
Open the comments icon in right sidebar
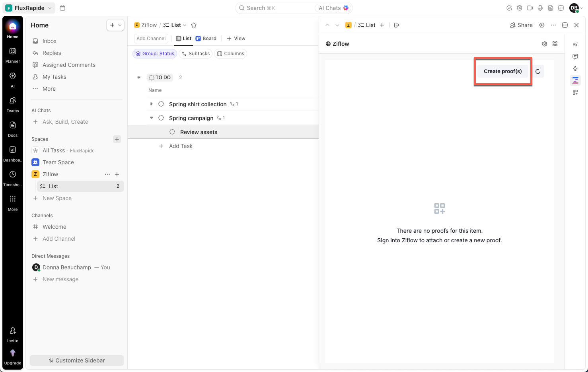(575, 56)
